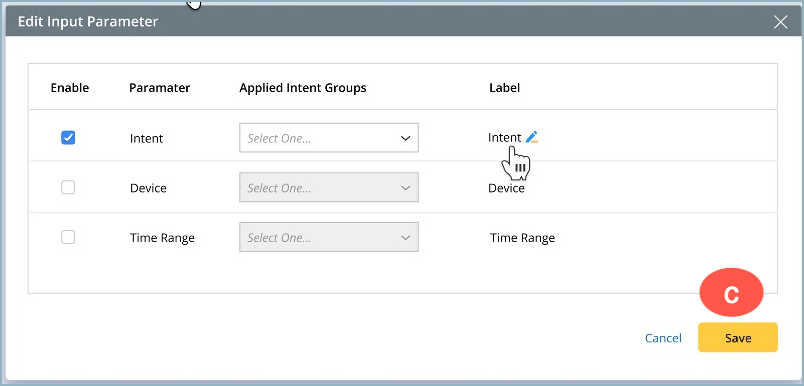Click the chevron arrow in Time Range dropdown
This screenshot has width=804, height=386.
point(405,238)
